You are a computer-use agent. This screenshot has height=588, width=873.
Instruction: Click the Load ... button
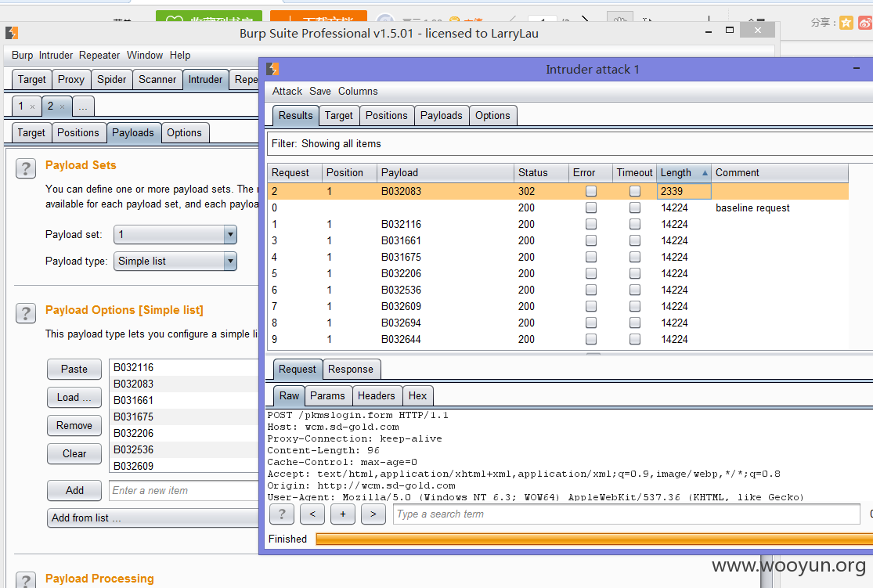[x=74, y=398]
